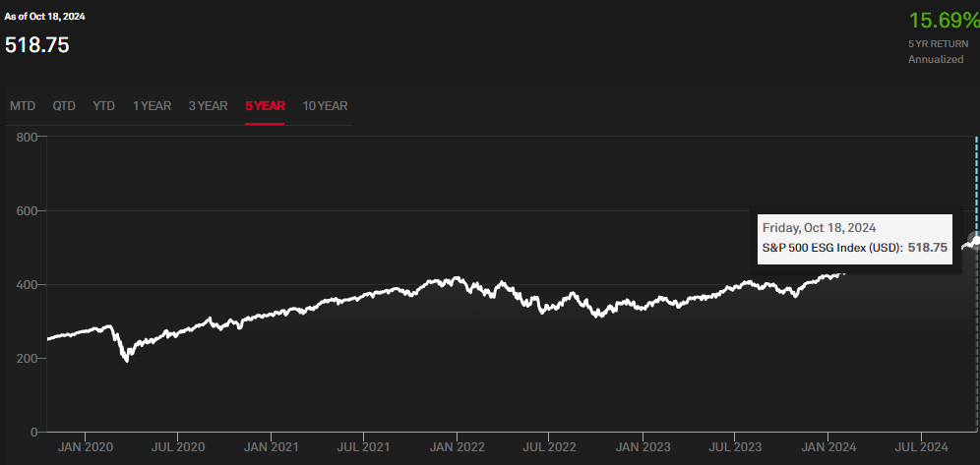Click the tooltip date 'Friday, Oct 18, 2024'

819,228
